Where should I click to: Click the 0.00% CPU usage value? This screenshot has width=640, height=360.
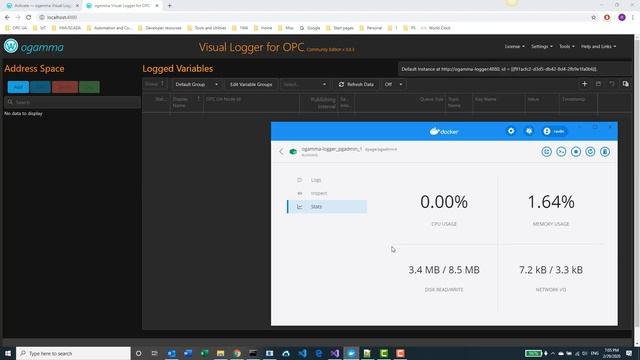(444, 202)
